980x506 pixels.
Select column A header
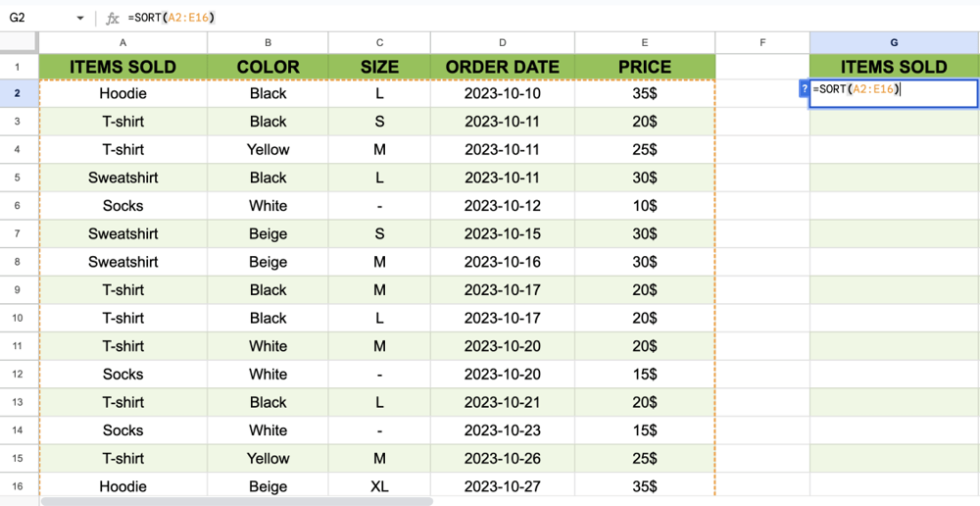tap(122, 42)
